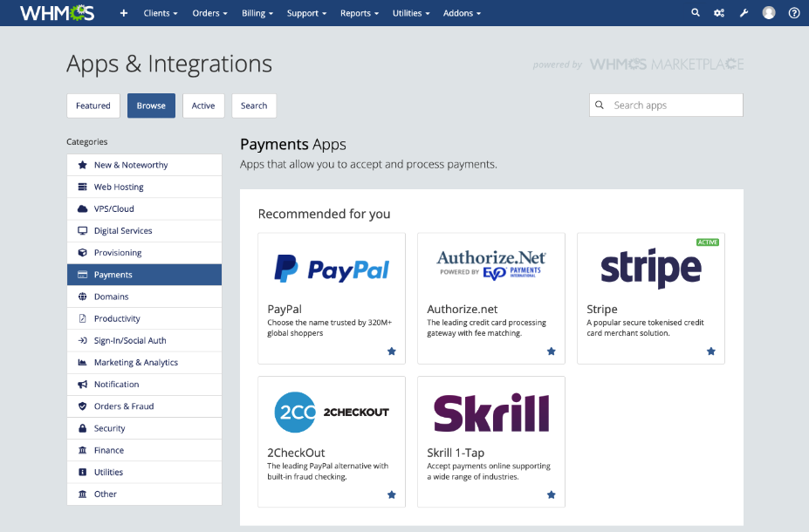Viewport: 809px width, 532px height.
Task: Click the Stripe app title
Action: (x=601, y=309)
